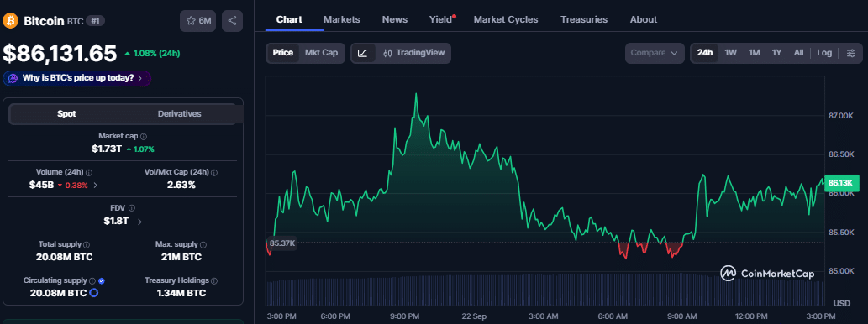The height and width of the screenshot is (324, 868).
Task: Select Mkt Cap chart mode
Action: click(322, 53)
